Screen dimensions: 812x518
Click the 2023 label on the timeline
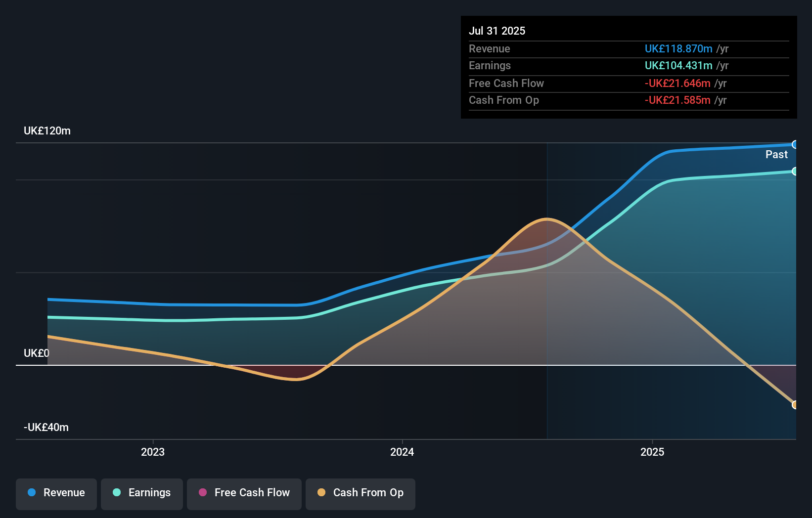coord(152,451)
